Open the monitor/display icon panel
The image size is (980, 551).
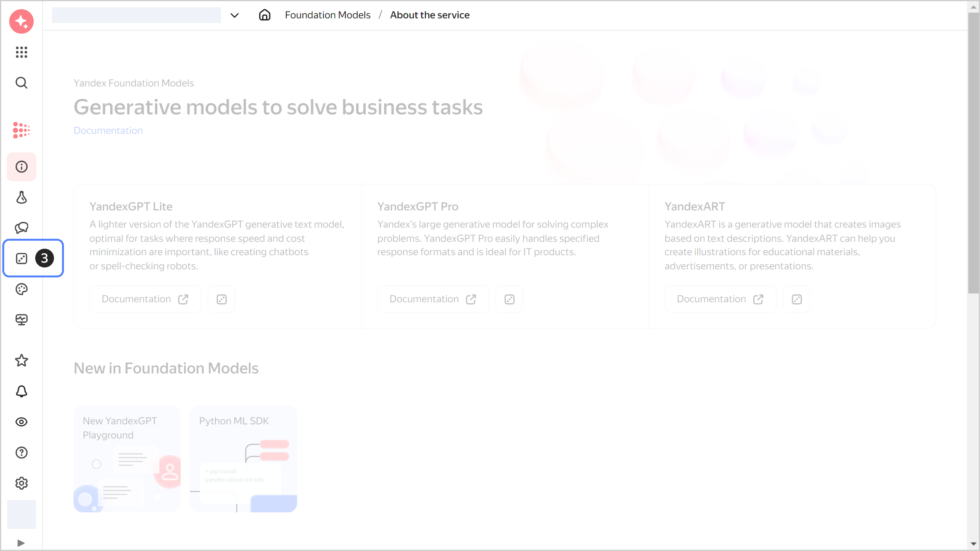(21, 320)
